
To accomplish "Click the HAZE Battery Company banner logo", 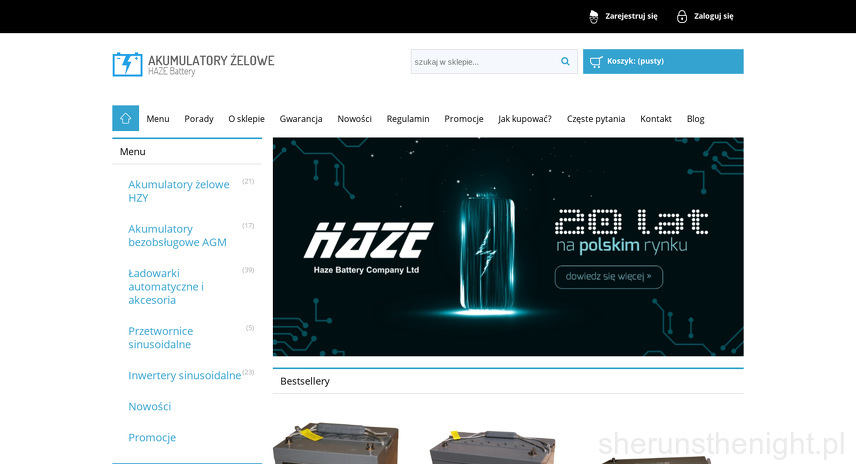I will click(x=368, y=247).
